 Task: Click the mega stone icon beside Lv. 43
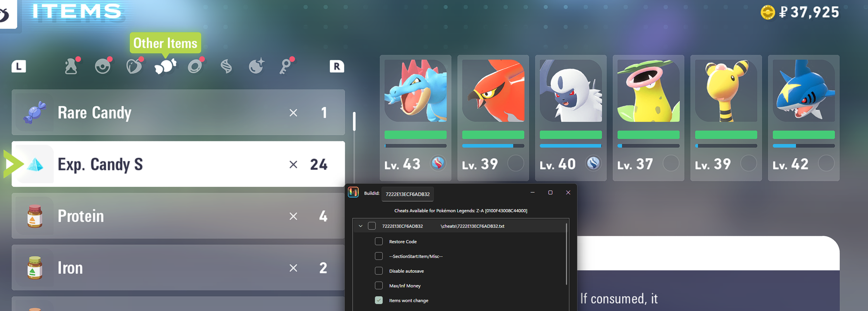438,163
